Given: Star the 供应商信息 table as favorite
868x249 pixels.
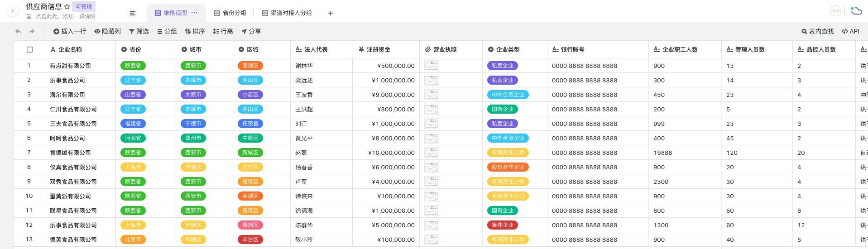Looking at the screenshot, I should 67,7.
